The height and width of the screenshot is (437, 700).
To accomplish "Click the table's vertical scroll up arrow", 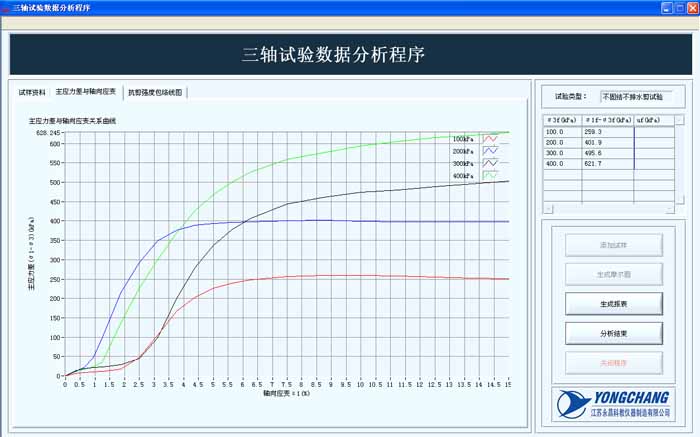I will pos(680,120).
